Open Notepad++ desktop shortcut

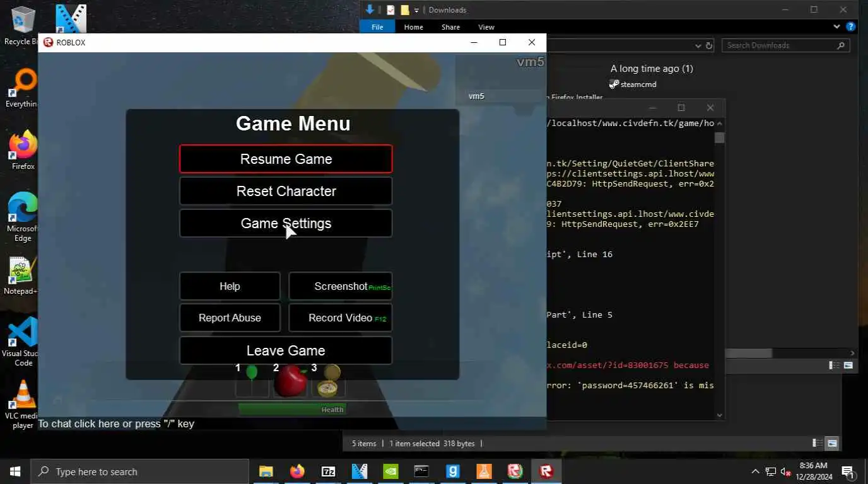coord(21,276)
